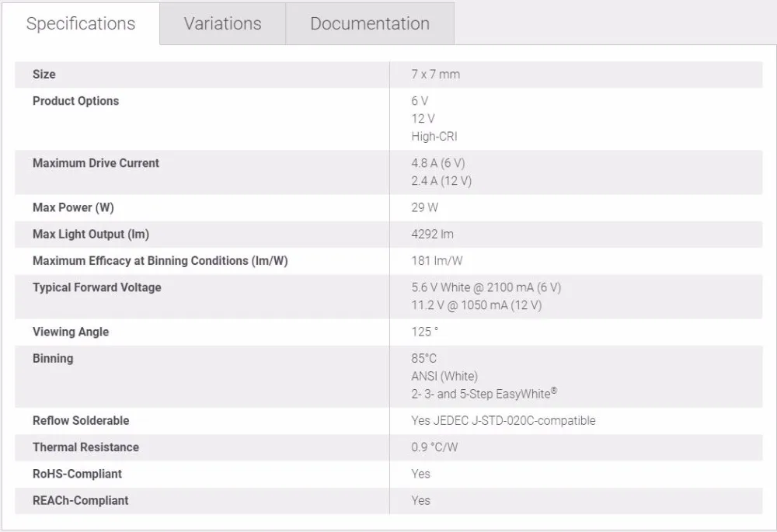
Task: Select the 'Viewing Angle' label
Action: pyautogui.click(x=71, y=332)
